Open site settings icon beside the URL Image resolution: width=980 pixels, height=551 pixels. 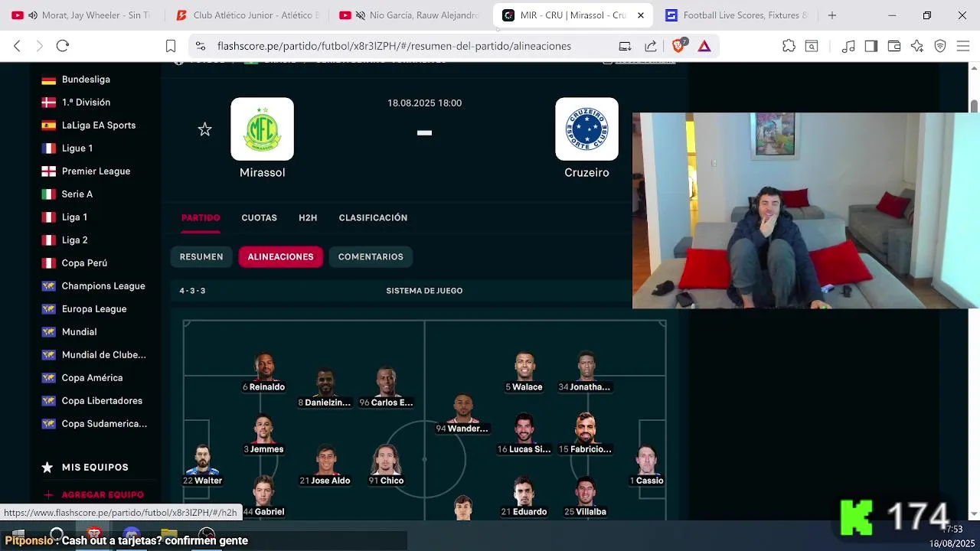point(200,46)
